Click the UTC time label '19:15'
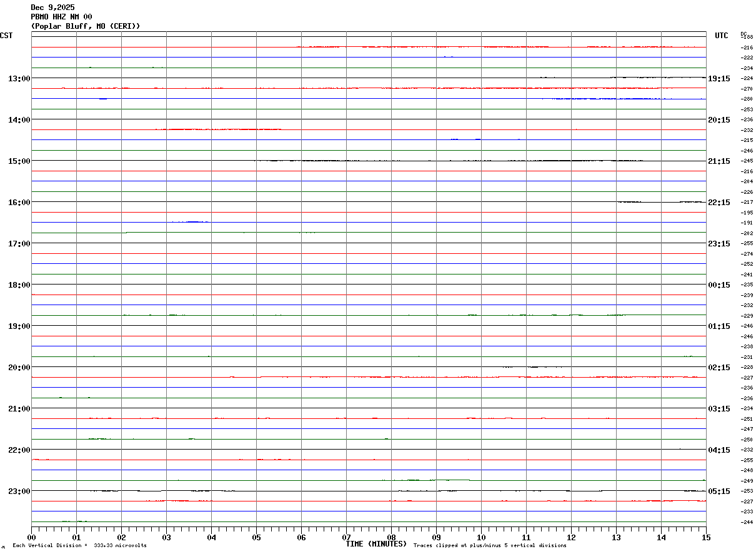The height and width of the screenshot is (554, 756). (x=719, y=79)
